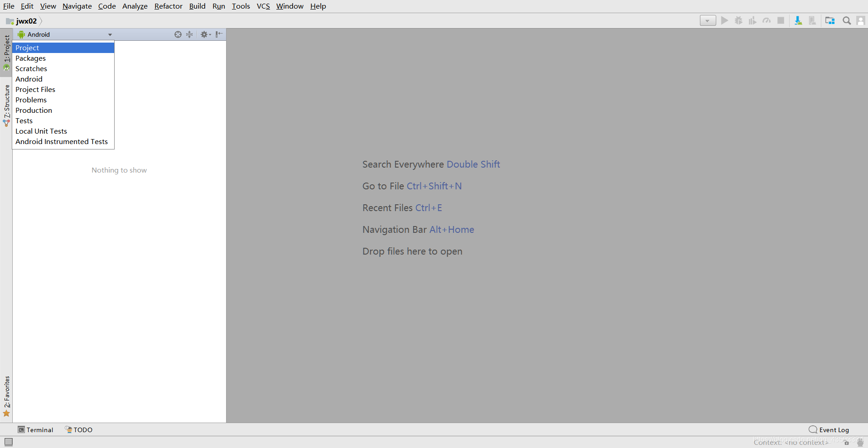Open the Analyze menu

point(135,6)
